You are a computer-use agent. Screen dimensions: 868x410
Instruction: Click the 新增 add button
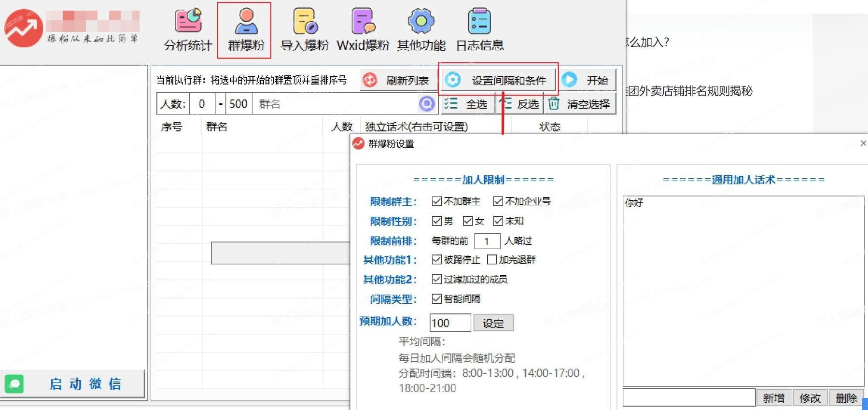coord(774,398)
